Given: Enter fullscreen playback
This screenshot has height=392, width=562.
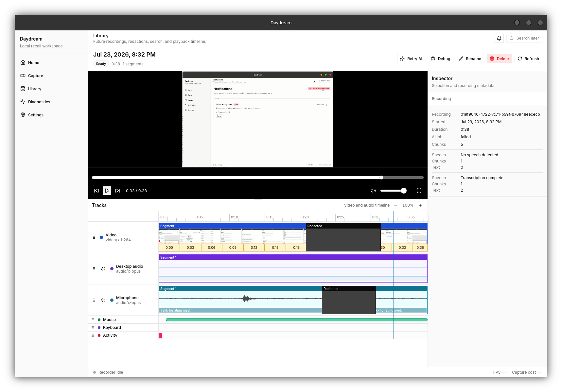Looking at the screenshot, I should (419, 191).
